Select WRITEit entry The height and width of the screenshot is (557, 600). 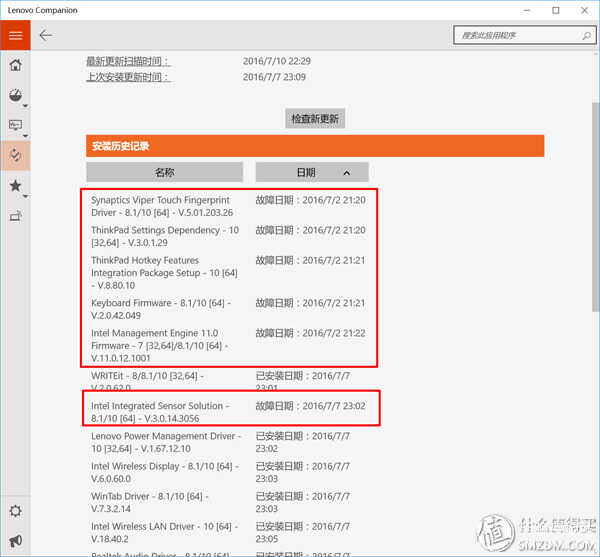pyautogui.click(x=147, y=382)
